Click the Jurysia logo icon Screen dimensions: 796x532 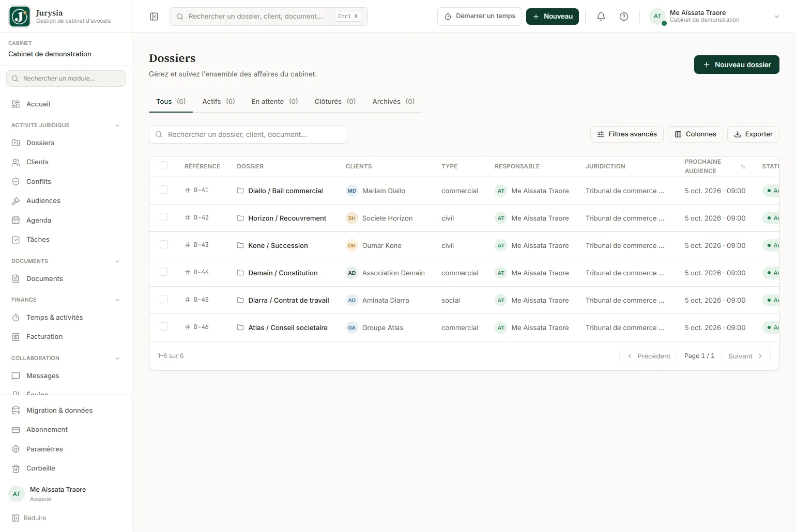(20, 17)
